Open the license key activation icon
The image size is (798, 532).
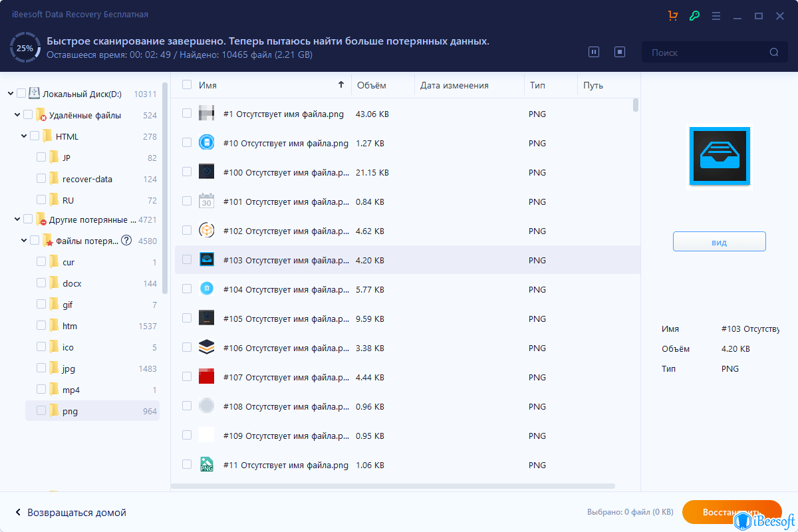[x=694, y=15]
